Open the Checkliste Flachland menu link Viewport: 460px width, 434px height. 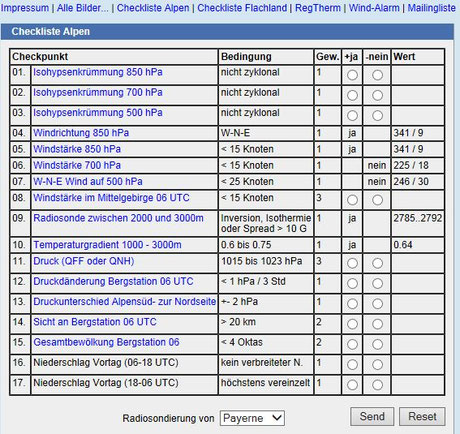coord(242,8)
